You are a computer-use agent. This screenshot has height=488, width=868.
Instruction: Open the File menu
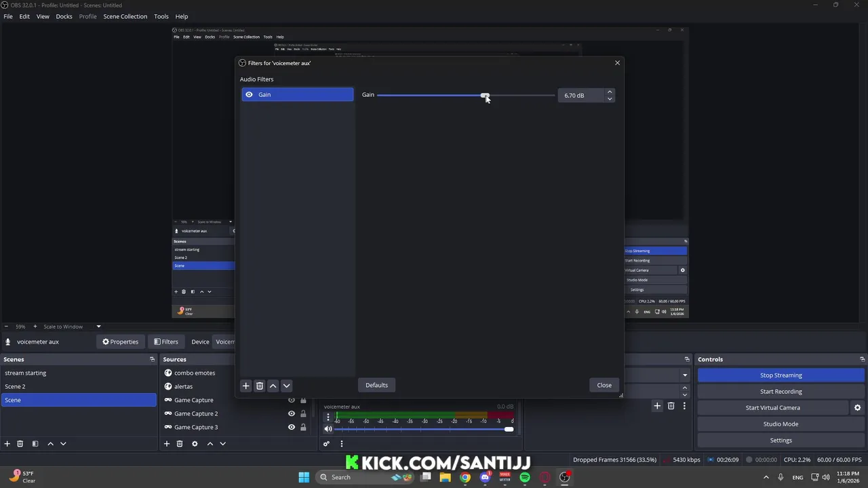pos(8,16)
